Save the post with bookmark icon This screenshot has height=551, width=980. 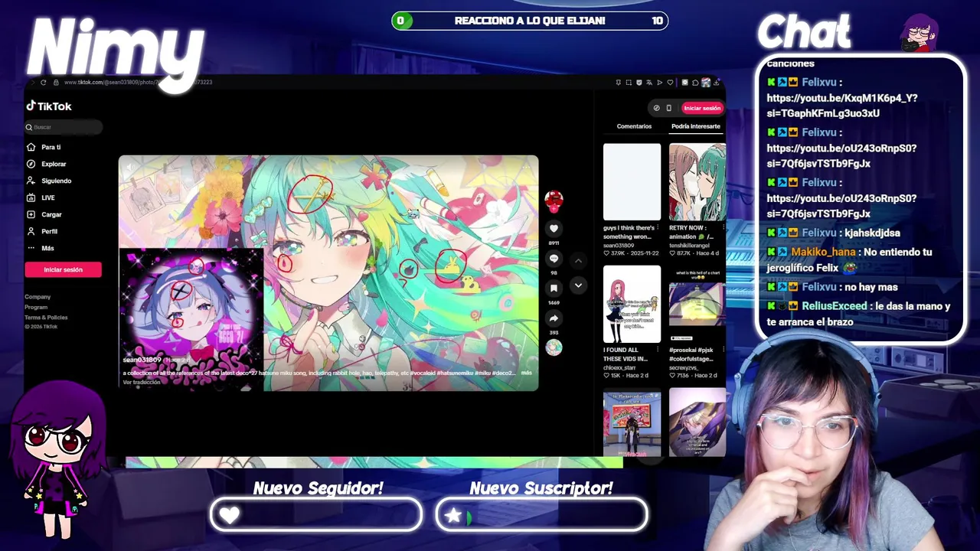click(554, 288)
